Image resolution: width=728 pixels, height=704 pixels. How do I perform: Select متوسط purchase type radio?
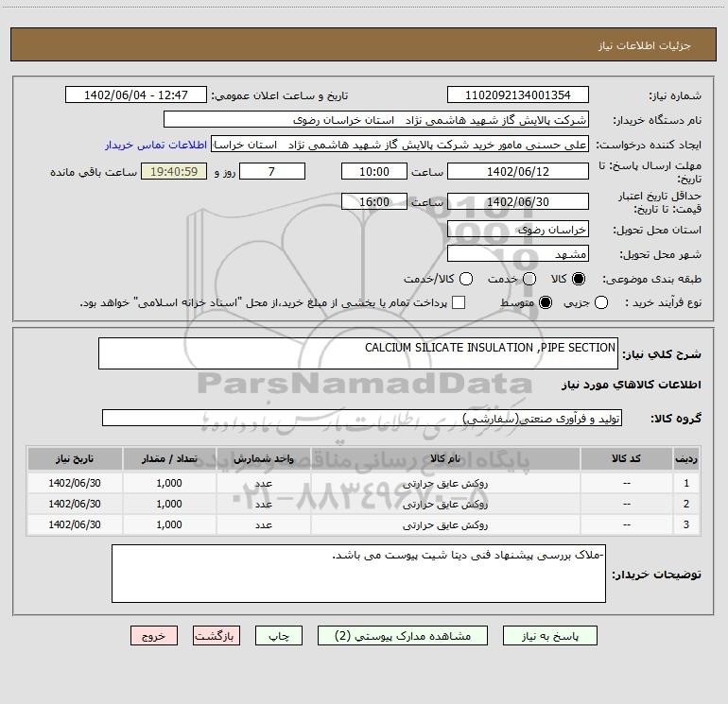543,302
